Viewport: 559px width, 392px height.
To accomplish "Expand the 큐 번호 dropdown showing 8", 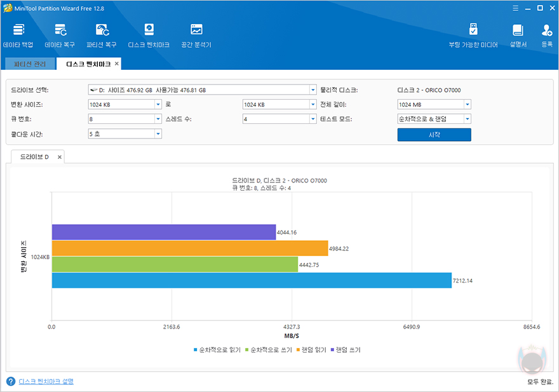I will coord(158,119).
